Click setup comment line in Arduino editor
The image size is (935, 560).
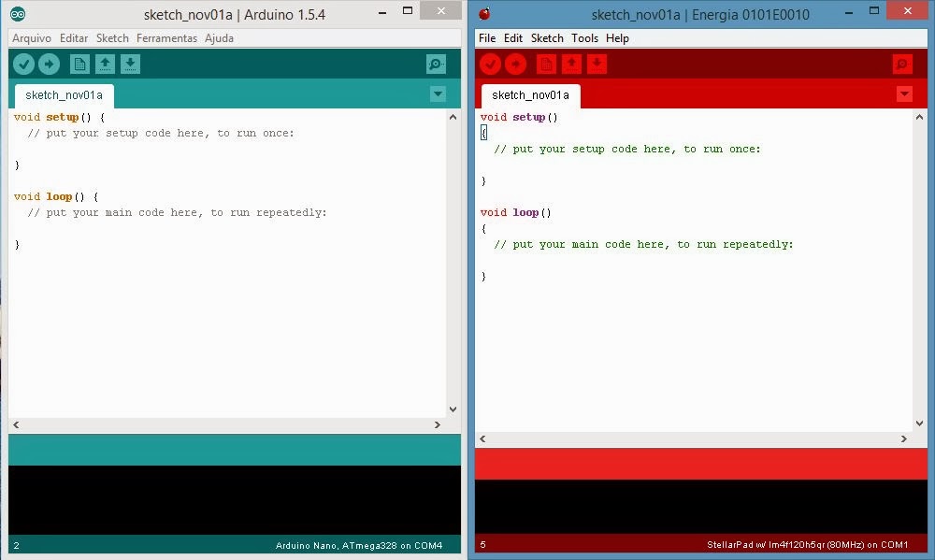tap(161, 134)
